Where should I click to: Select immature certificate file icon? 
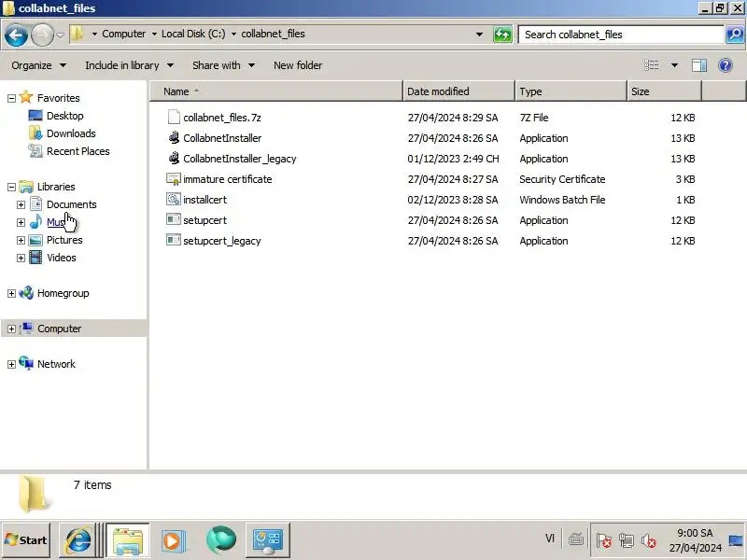[174, 179]
